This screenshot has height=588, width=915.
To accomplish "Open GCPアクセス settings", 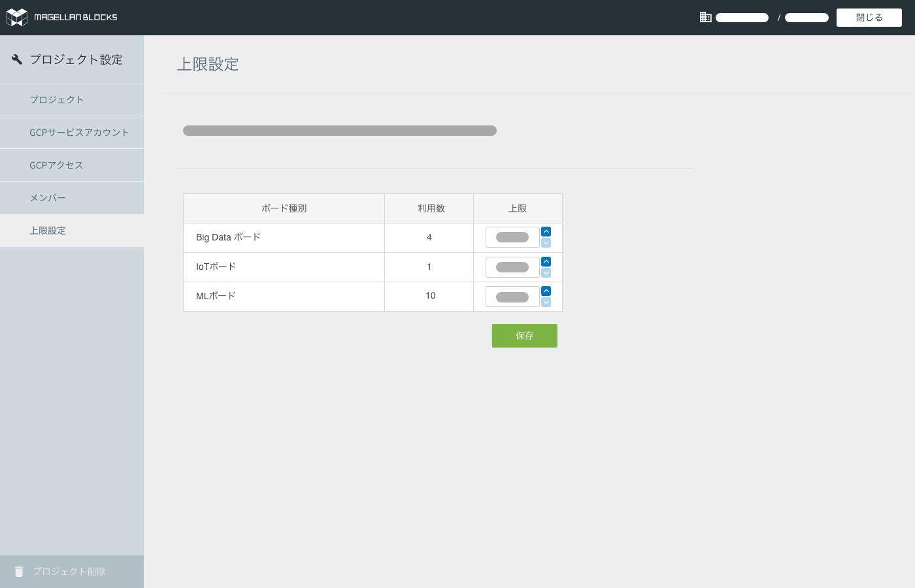I will [72, 165].
